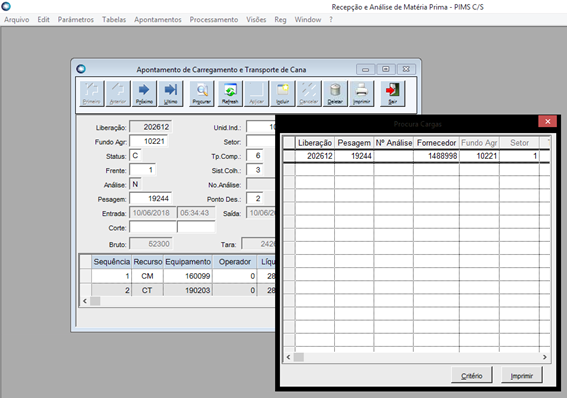Screen dimensions: 567x398
Task: Open the ? help menu
Action: coord(331,20)
